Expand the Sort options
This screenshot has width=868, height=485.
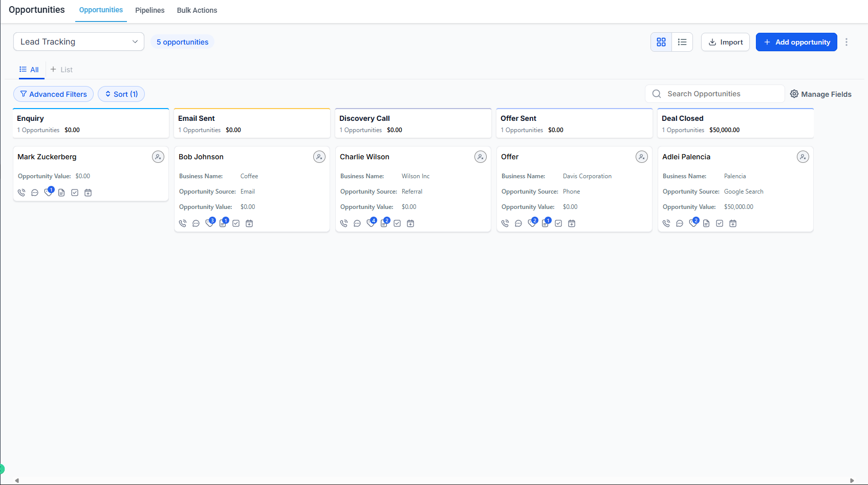point(121,94)
